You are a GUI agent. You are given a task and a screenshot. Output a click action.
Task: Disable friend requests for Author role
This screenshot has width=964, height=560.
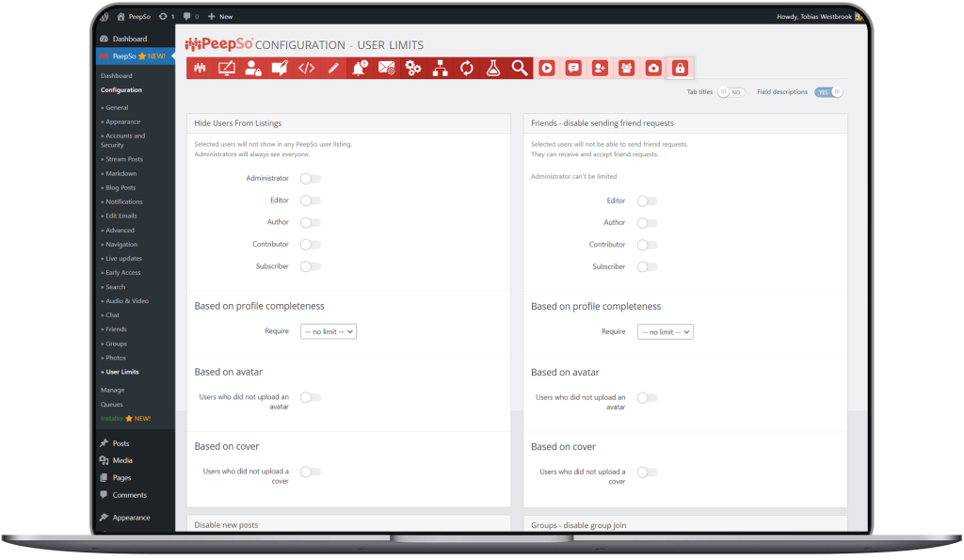(648, 223)
